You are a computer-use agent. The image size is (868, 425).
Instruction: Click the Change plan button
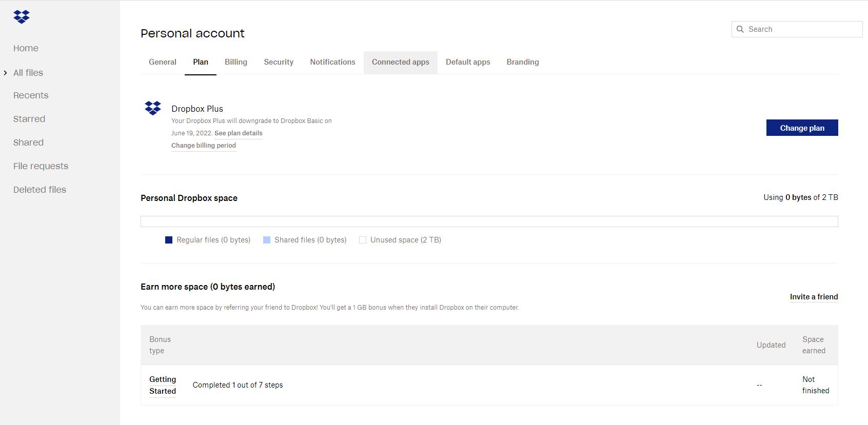(x=802, y=128)
